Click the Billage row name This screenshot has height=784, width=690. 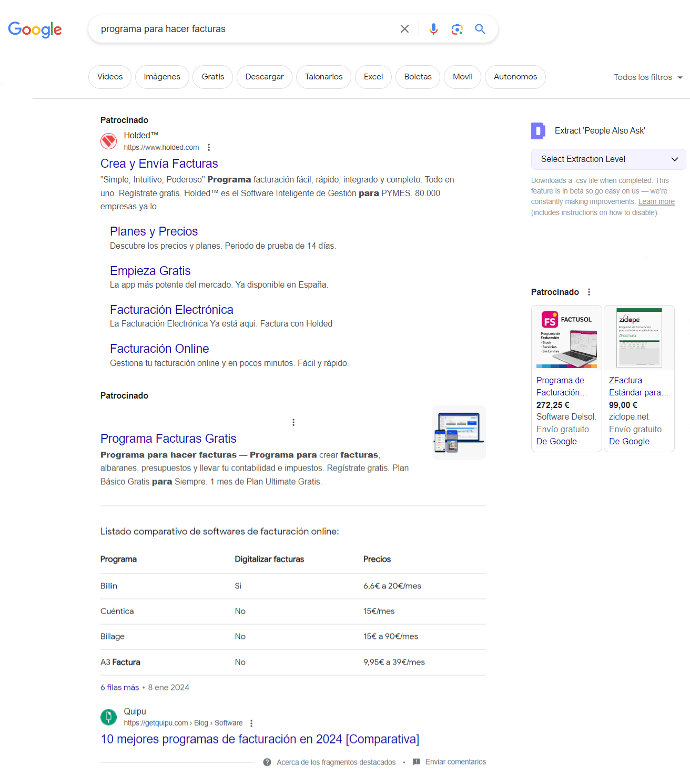coord(113,636)
